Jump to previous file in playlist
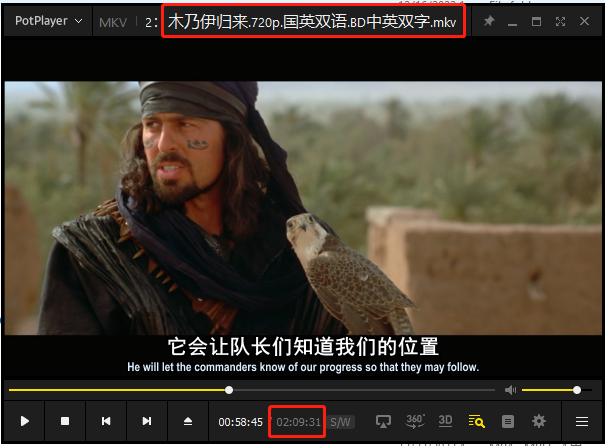Image resolution: width=605 pixels, height=446 pixels. (x=106, y=421)
